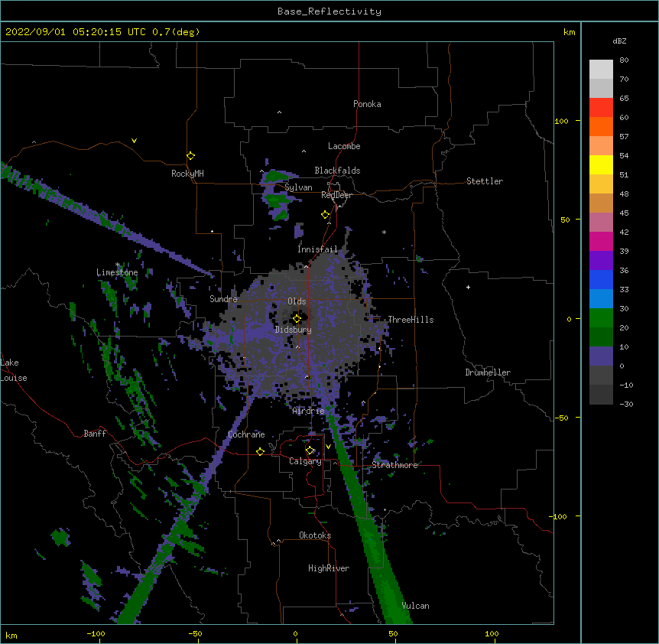Click the Limestone label
Screen dimensions: 659x644
(x=117, y=272)
